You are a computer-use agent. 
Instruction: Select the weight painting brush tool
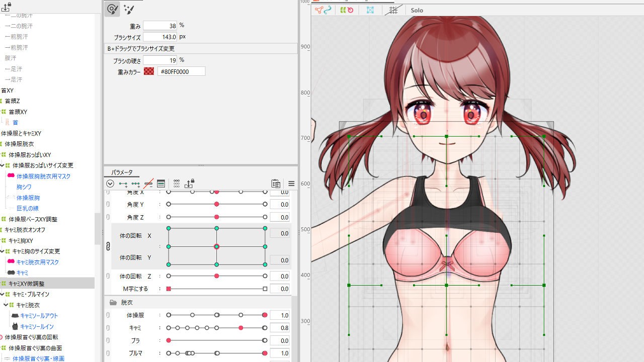113,9
